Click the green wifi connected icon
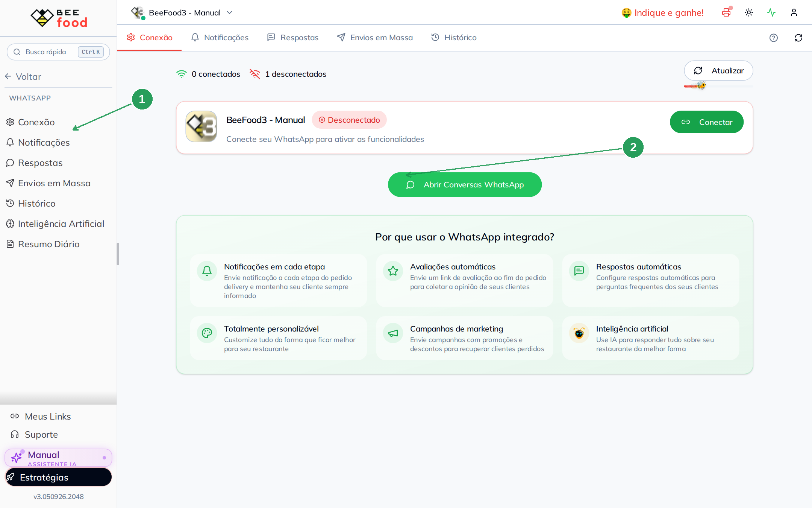The height and width of the screenshot is (508, 812). point(182,74)
